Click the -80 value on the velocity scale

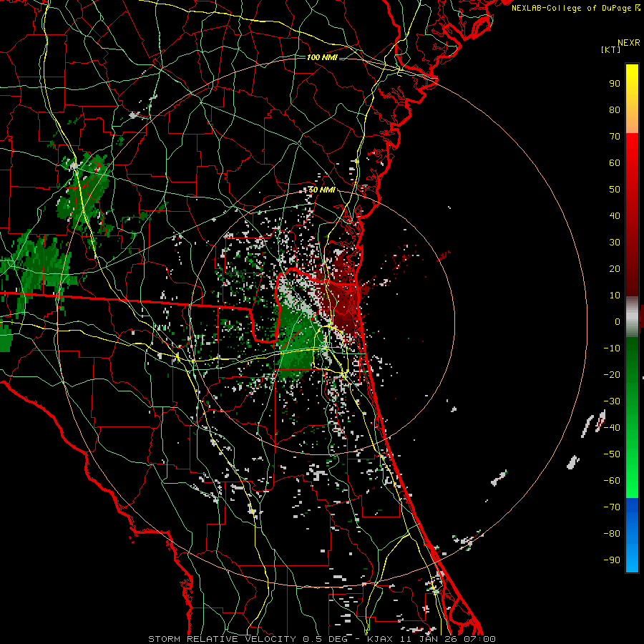(x=612, y=534)
